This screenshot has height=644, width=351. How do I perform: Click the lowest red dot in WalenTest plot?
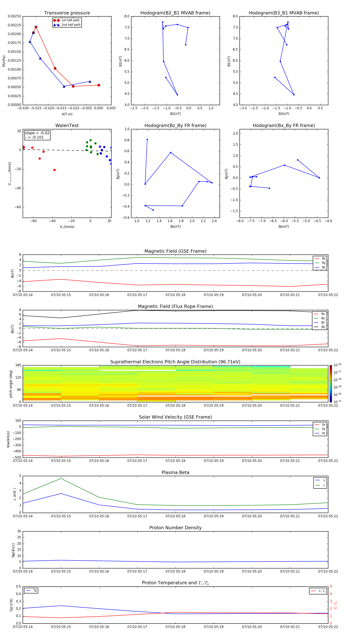54,170
